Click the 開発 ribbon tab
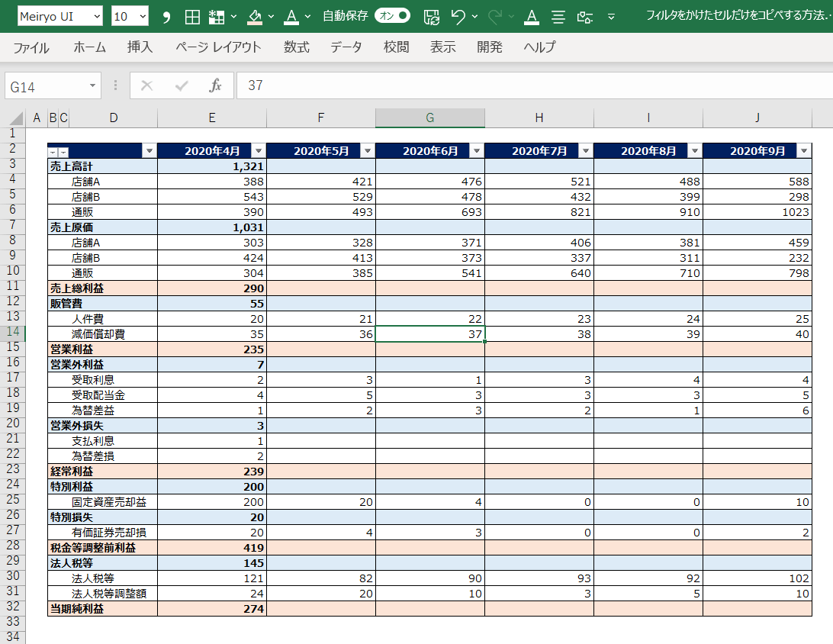The width and height of the screenshot is (833, 644). click(x=489, y=47)
